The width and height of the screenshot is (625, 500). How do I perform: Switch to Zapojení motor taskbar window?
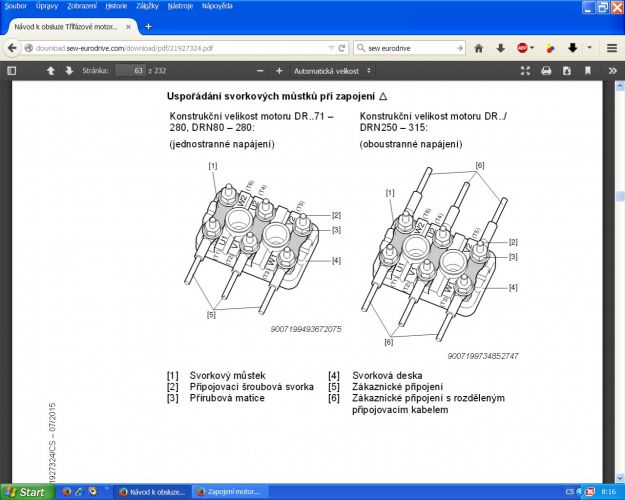pos(230,492)
